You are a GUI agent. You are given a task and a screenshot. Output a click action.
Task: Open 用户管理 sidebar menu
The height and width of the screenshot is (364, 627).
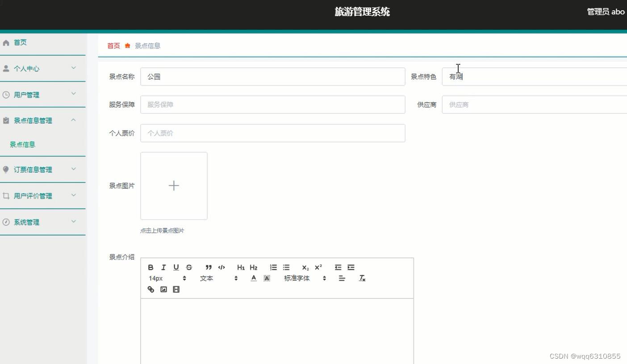42,95
